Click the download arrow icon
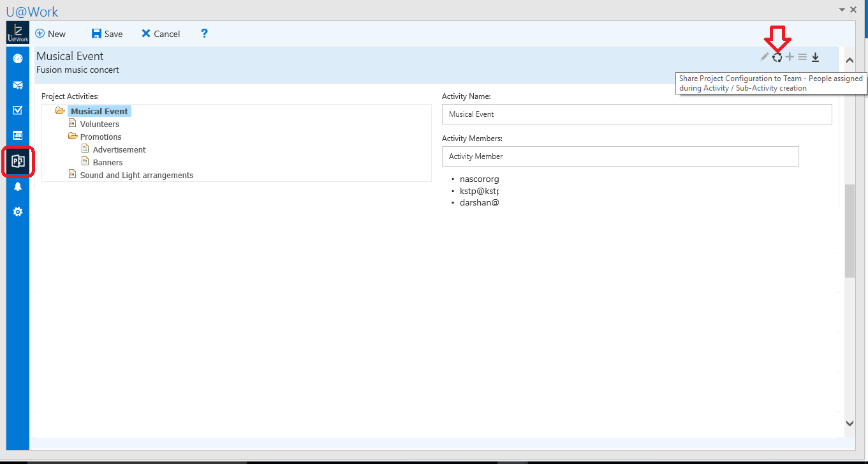 click(x=815, y=57)
